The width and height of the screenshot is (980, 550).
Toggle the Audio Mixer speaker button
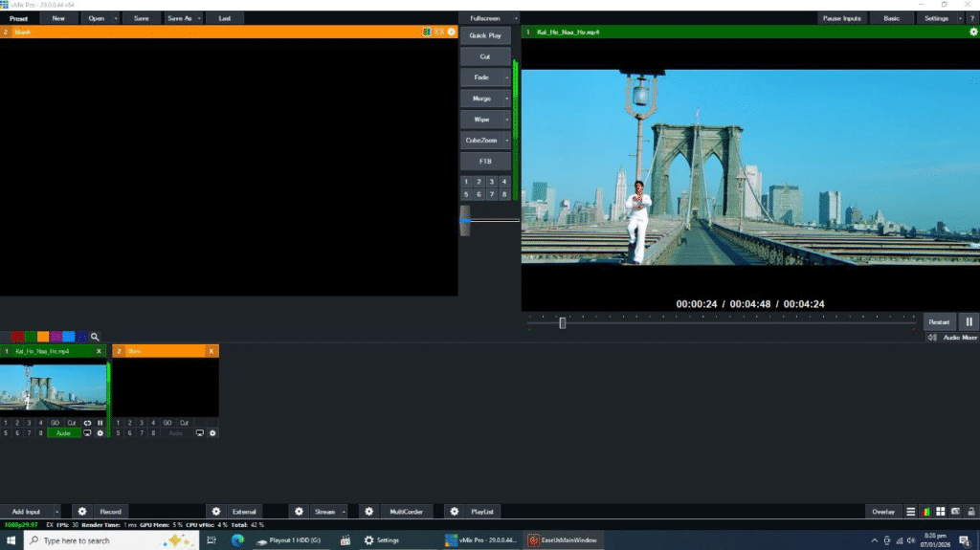point(932,337)
